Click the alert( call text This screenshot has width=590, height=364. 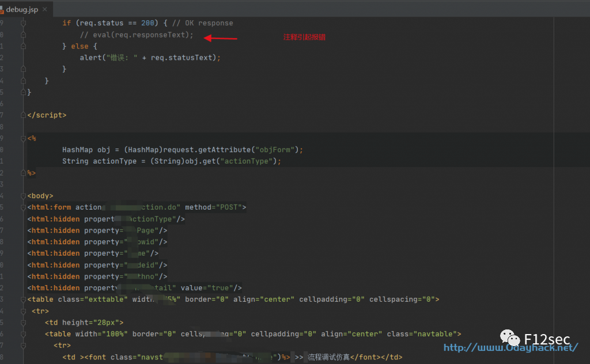click(93, 58)
